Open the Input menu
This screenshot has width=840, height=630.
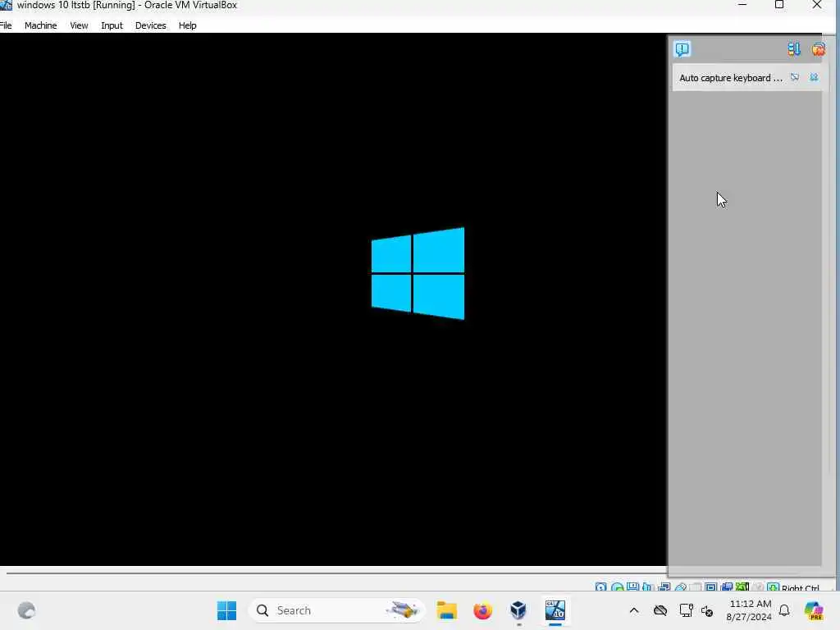pyautogui.click(x=112, y=25)
